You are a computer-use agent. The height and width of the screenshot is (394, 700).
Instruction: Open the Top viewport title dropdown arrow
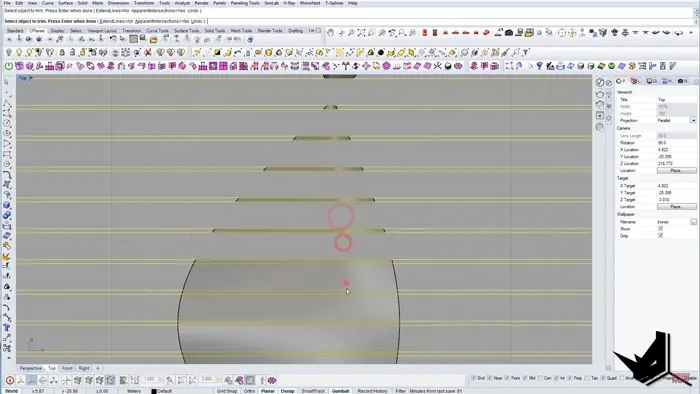(x=31, y=78)
